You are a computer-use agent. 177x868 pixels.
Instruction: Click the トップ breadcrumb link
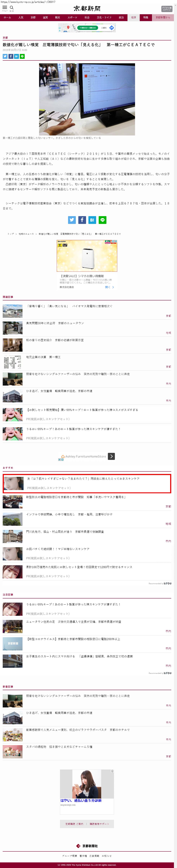(11, 234)
